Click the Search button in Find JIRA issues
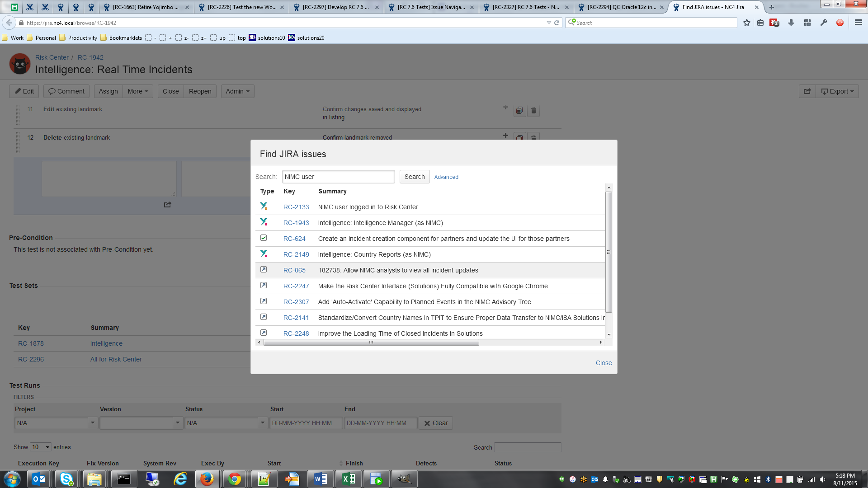The width and height of the screenshot is (868, 488). click(x=414, y=177)
